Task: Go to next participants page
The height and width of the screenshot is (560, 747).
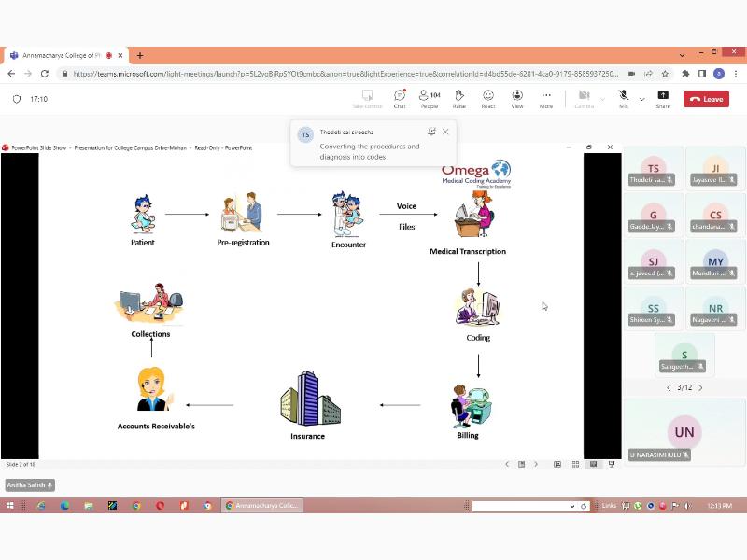Action: point(700,387)
